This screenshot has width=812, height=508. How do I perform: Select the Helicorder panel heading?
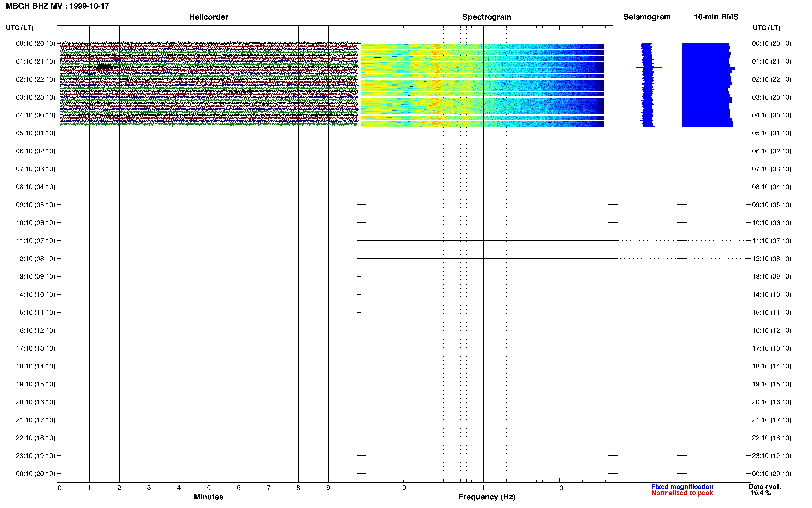click(209, 17)
